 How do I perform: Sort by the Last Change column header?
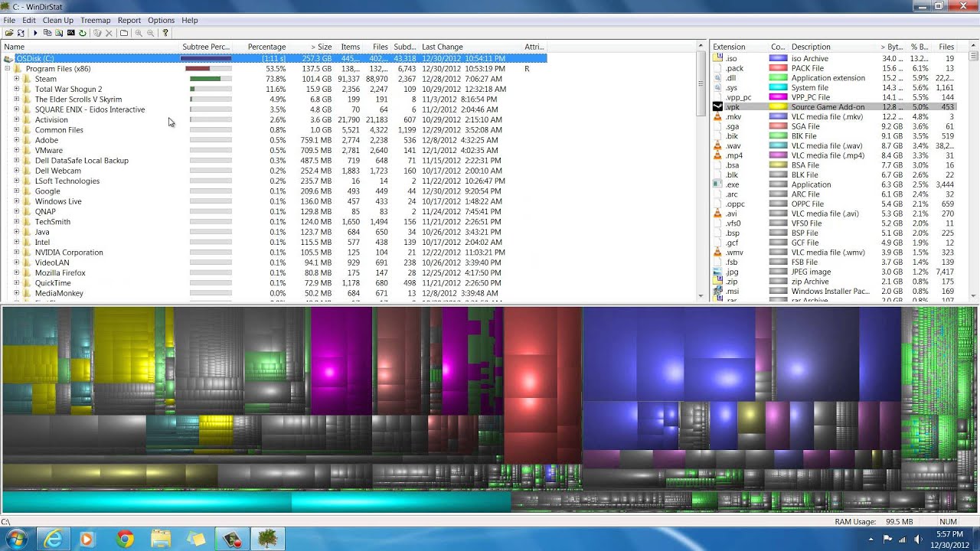[469, 47]
